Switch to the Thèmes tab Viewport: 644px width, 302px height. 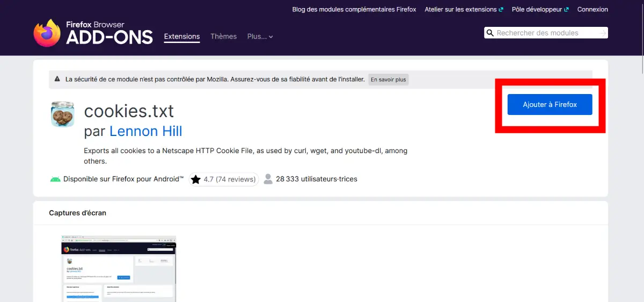(223, 37)
